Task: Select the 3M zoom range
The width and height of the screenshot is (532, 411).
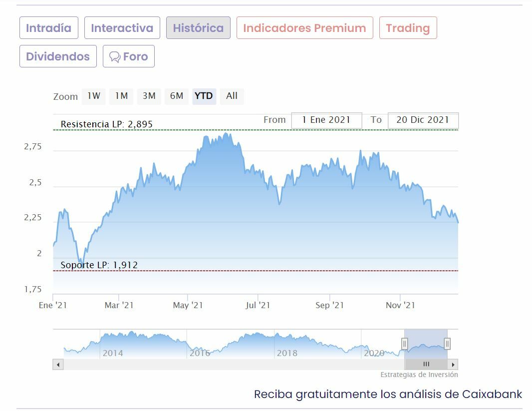Action: [149, 96]
